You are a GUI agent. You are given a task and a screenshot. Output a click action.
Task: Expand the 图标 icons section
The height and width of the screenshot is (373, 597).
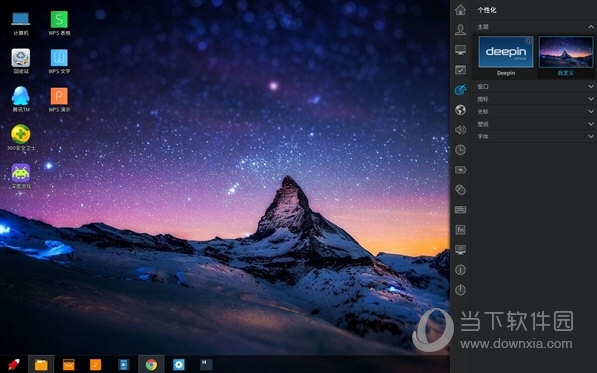click(533, 99)
